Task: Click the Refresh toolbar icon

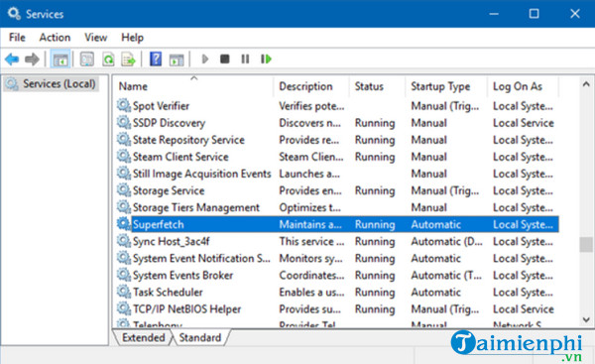Action: pyautogui.click(x=108, y=60)
